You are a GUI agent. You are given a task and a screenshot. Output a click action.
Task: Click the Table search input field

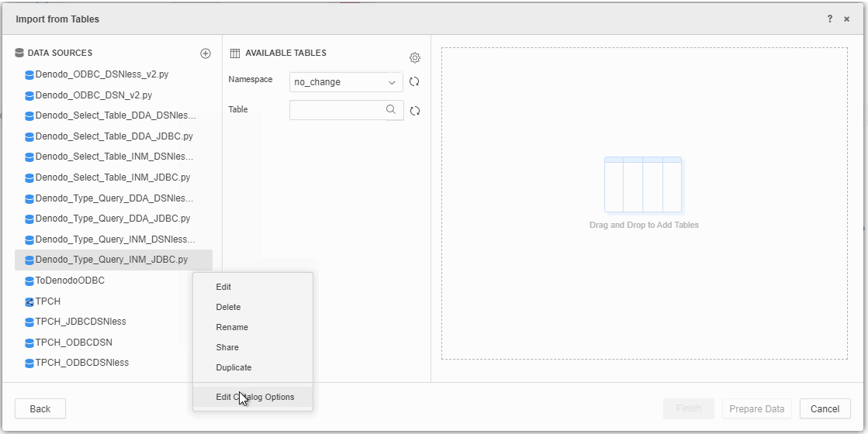337,110
